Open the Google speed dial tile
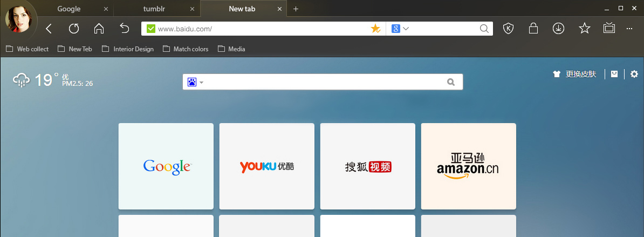644x237 pixels. [x=166, y=166]
